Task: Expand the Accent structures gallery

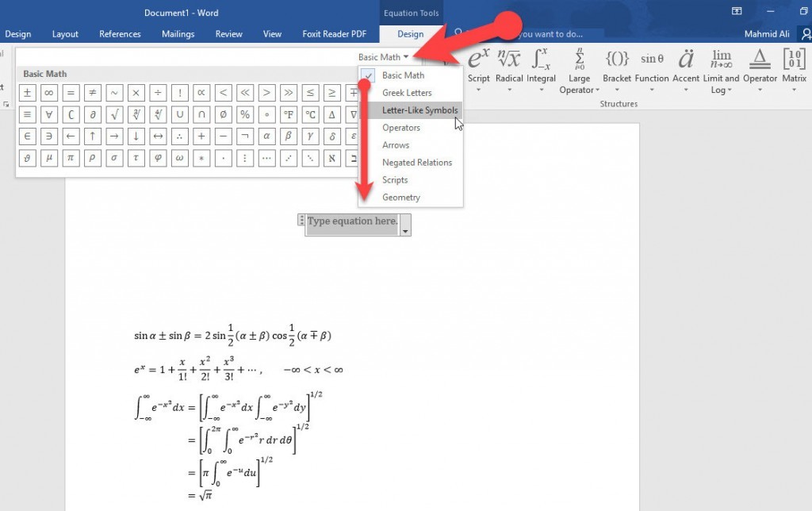Action: [686, 71]
